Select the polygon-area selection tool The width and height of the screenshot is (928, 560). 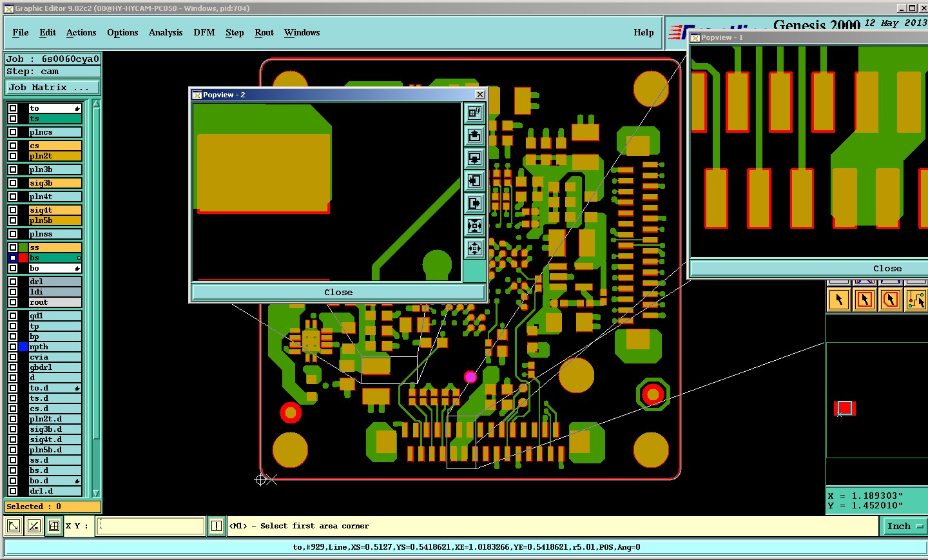pyautogui.click(x=890, y=300)
